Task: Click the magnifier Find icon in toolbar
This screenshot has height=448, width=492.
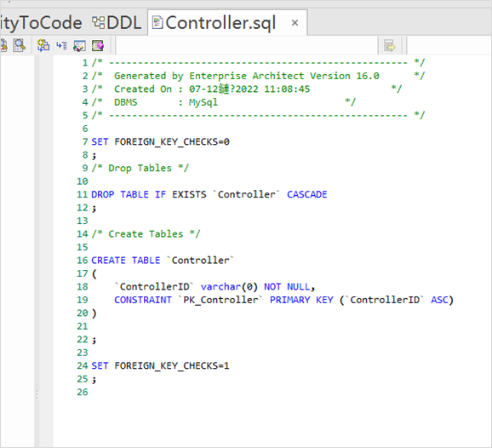Action: pos(19,46)
